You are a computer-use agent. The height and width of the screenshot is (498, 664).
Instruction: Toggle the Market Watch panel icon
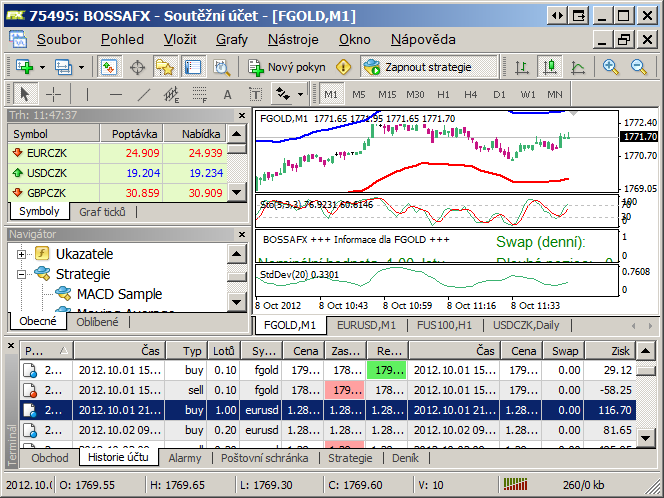(109, 67)
